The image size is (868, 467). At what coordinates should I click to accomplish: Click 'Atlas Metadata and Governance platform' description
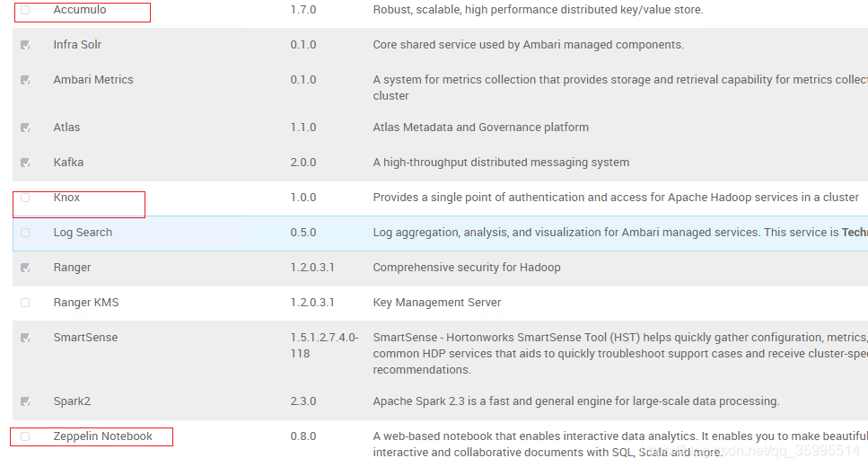[x=480, y=128]
